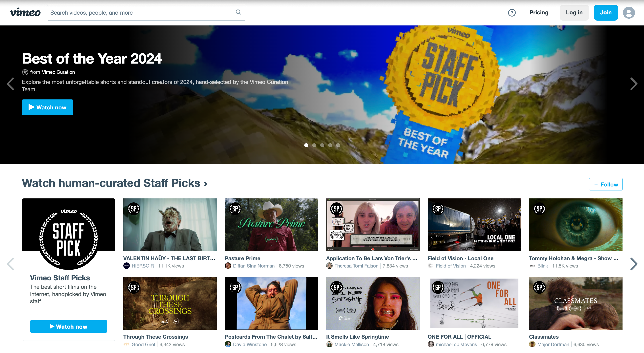The image size is (644, 353).
Task: Open the help question mark icon
Action: pos(512,13)
